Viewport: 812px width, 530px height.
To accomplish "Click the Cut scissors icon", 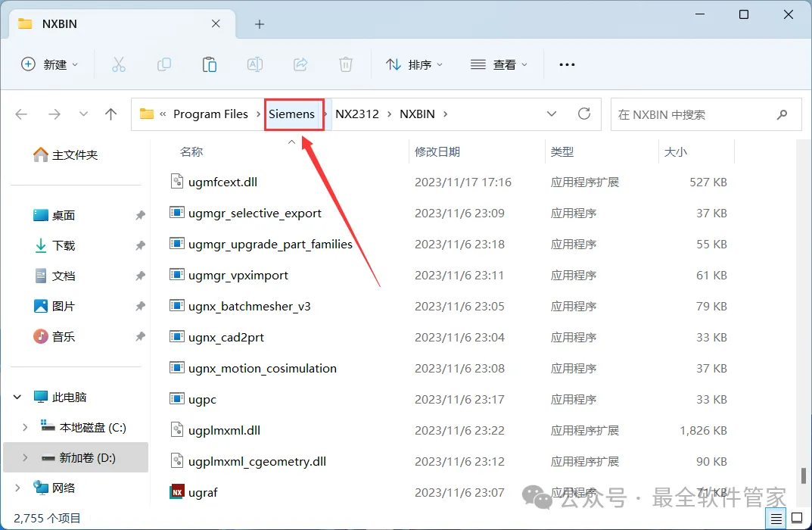I will (x=119, y=65).
